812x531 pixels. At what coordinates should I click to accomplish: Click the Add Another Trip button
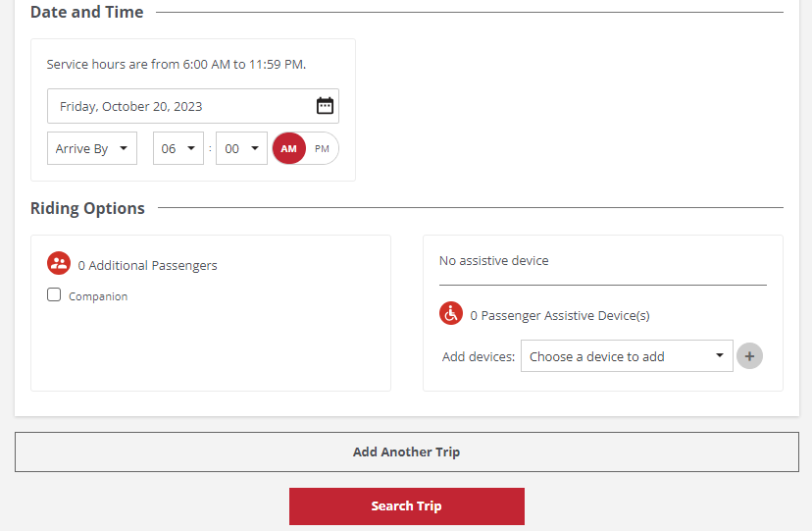pos(406,452)
